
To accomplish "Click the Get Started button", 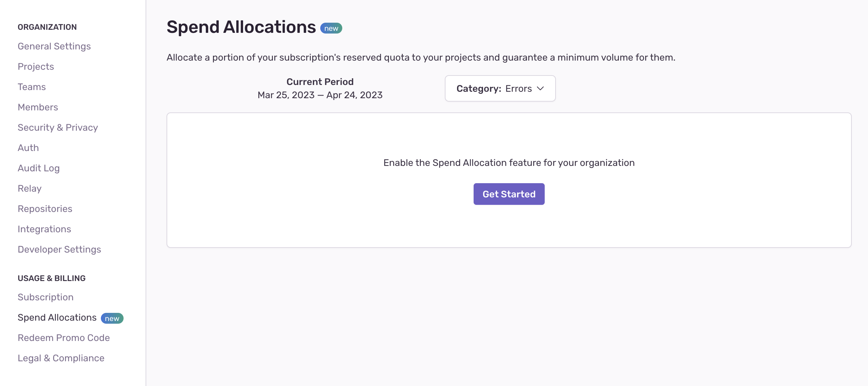I will point(509,194).
